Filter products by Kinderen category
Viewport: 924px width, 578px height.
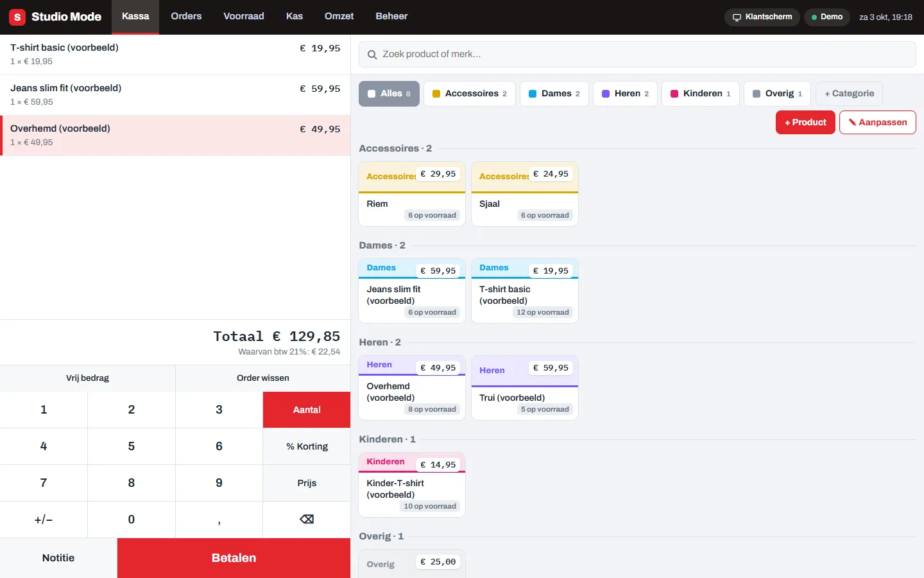tap(701, 94)
